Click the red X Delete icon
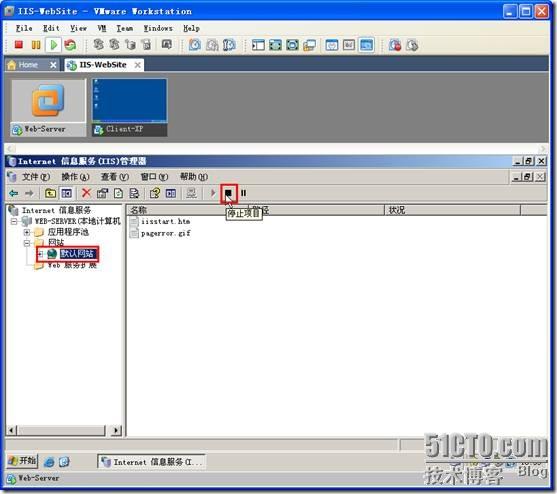This screenshot has width=557, height=494. 86,193
